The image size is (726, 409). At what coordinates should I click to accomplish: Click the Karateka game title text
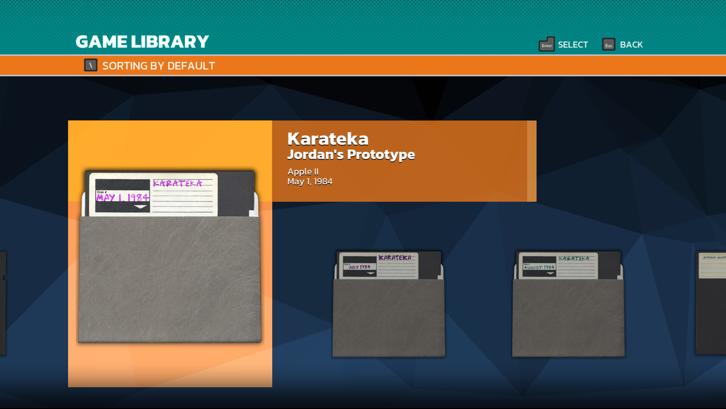point(327,138)
